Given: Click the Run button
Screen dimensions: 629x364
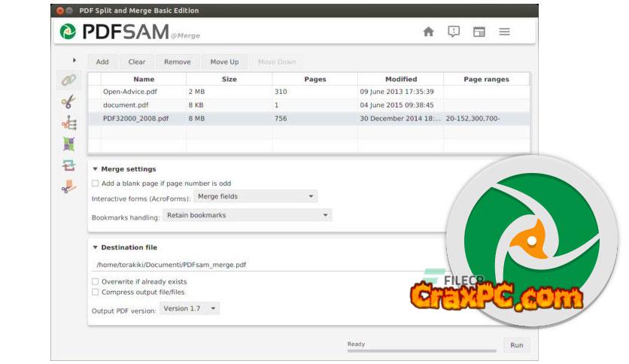Looking at the screenshot, I should [x=516, y=346].
